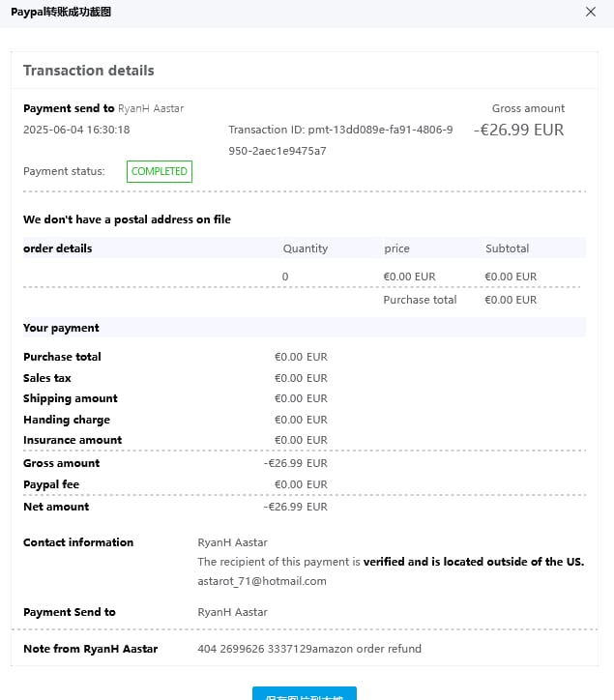Click the Contact information label
This screenshot has width=614, height=700.
[x=78, y=542]
